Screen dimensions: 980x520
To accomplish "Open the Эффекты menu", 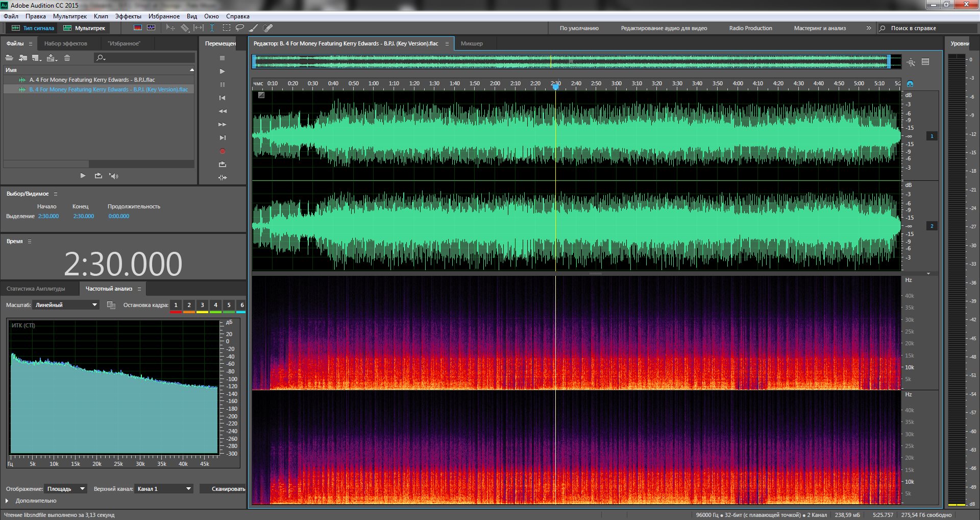I will (x=128, y=16).
